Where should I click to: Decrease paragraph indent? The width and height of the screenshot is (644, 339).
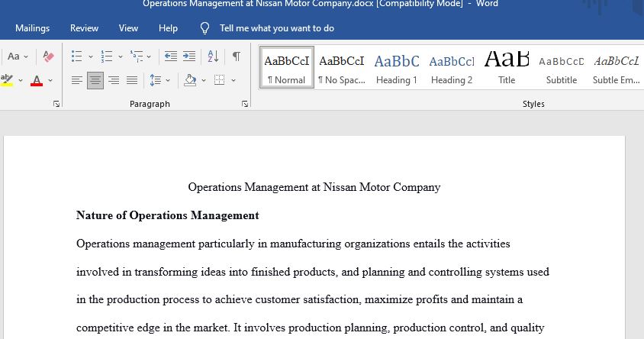pos(171,56)
